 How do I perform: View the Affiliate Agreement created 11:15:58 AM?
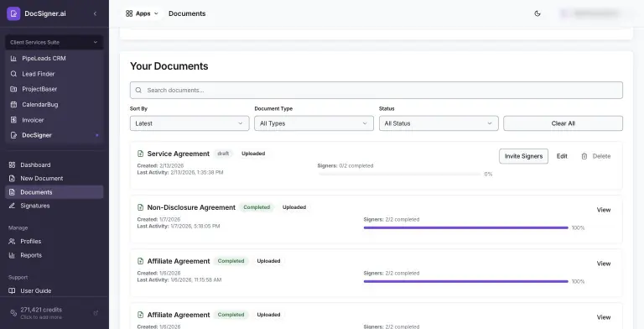604,264
